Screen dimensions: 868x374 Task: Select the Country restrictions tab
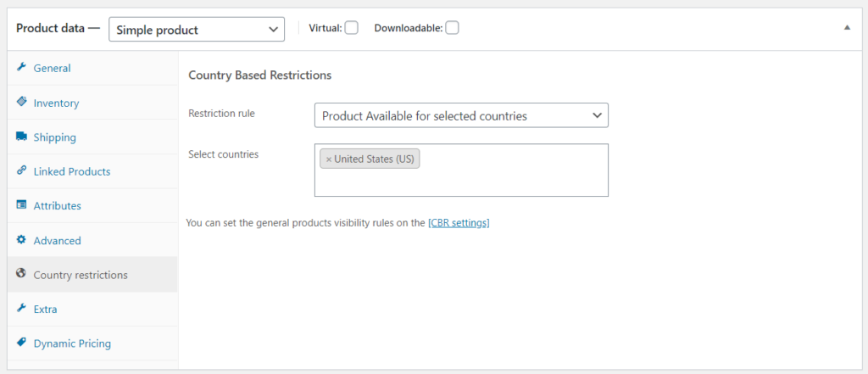click(92, 274)
